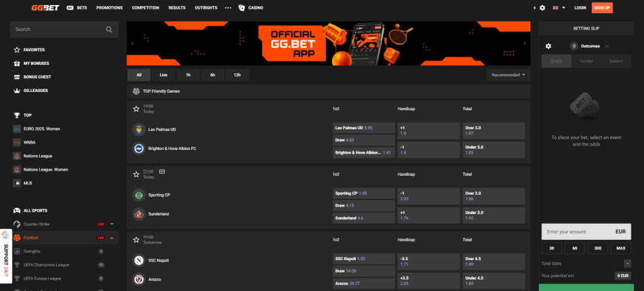Expand the Counter-Strike sport list
Image resolution: width=644 pixels, height=291 pixels.
pyautogui.click(x=112, y=224)
